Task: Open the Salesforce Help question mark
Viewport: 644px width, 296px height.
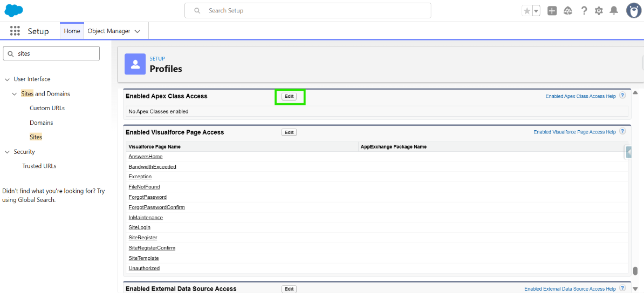Action: (x=584, y=11)
